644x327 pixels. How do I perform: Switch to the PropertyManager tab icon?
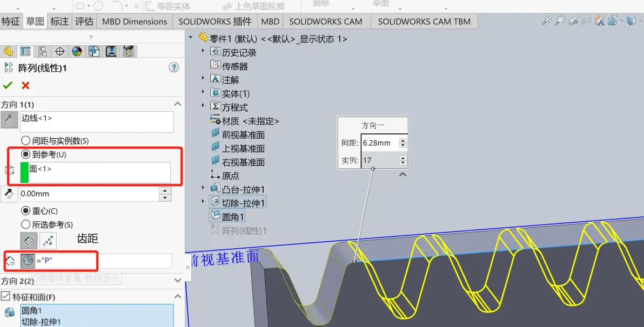click(25, 51)
